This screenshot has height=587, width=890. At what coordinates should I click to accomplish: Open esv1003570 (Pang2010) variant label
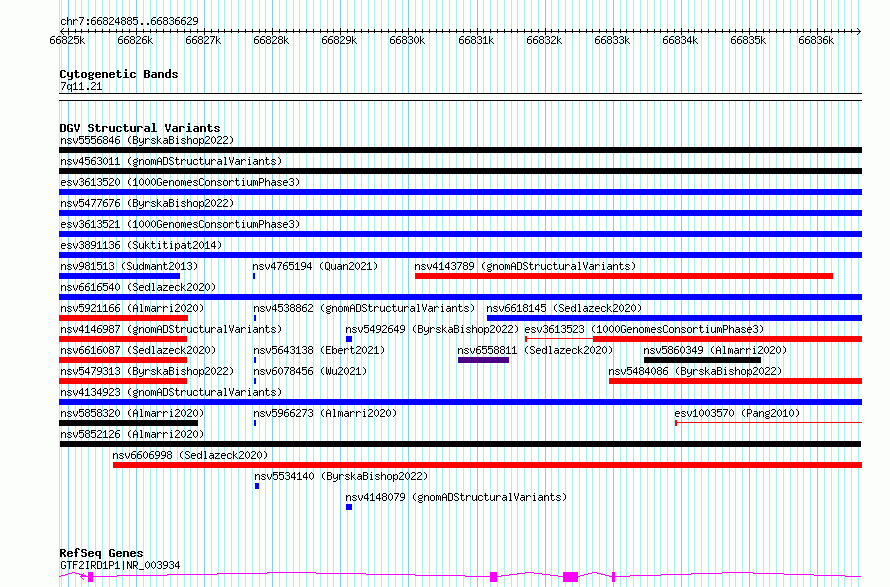coord(737,413)
